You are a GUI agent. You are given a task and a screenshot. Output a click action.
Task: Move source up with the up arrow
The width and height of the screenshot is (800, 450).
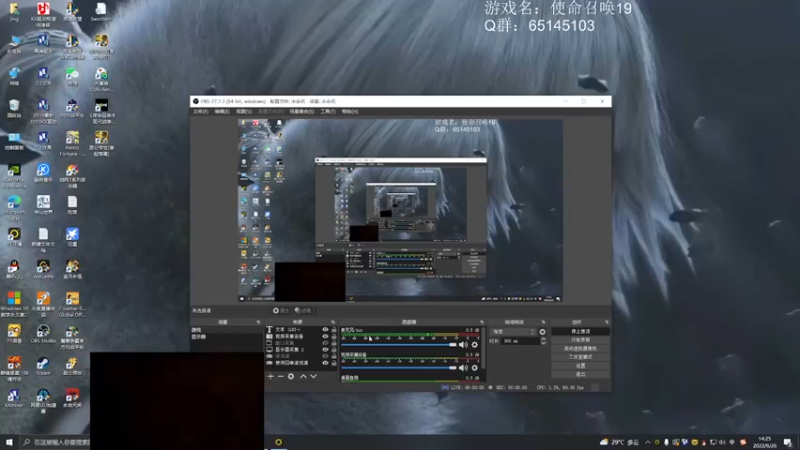tap(303, 377)
